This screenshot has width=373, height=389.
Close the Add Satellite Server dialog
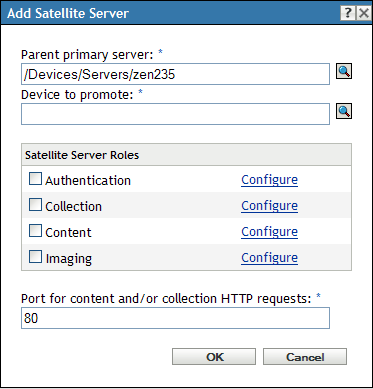(363, 13)
